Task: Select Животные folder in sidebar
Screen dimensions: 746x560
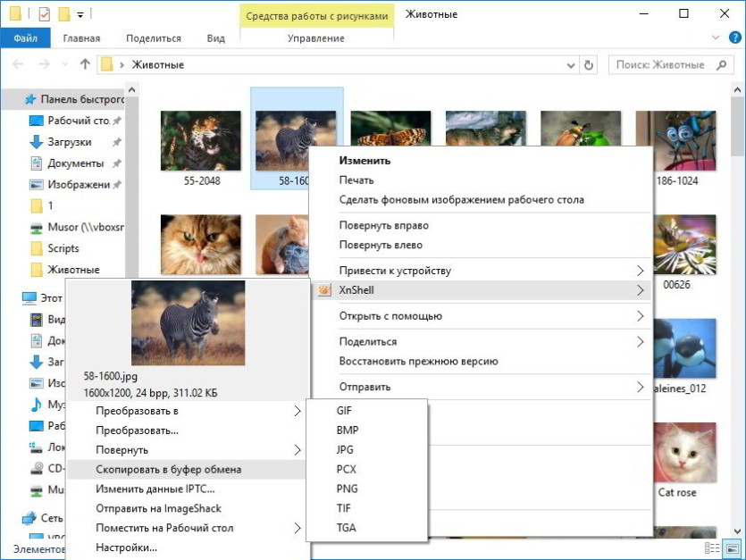Action: [65, 270]
